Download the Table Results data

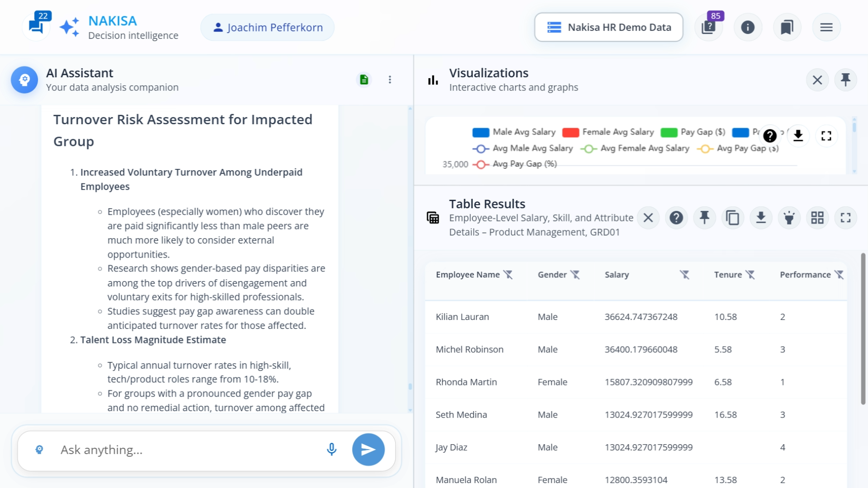tap(761, 218)
